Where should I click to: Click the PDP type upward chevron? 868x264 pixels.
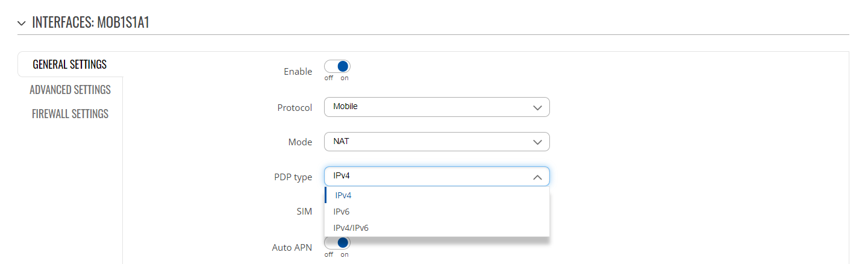tap(537, 177)
